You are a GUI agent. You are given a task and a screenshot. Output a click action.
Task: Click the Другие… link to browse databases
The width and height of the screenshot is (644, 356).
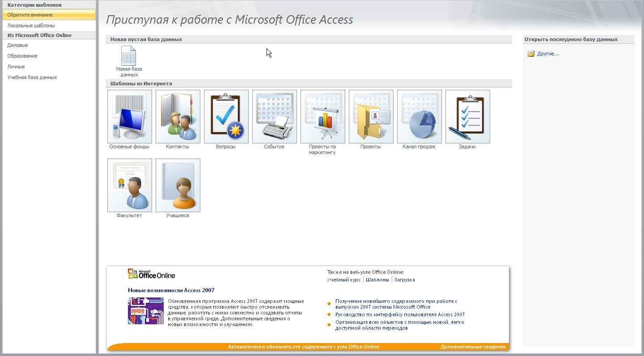548,54
